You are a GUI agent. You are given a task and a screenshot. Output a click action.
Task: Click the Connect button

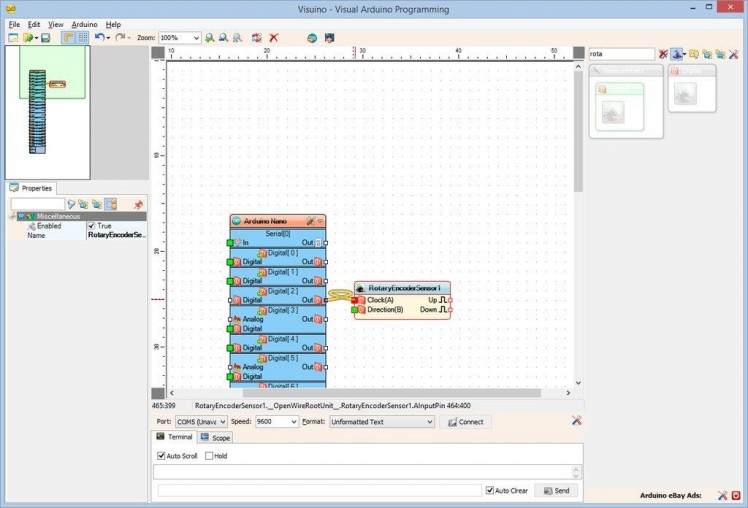[465, 422]
